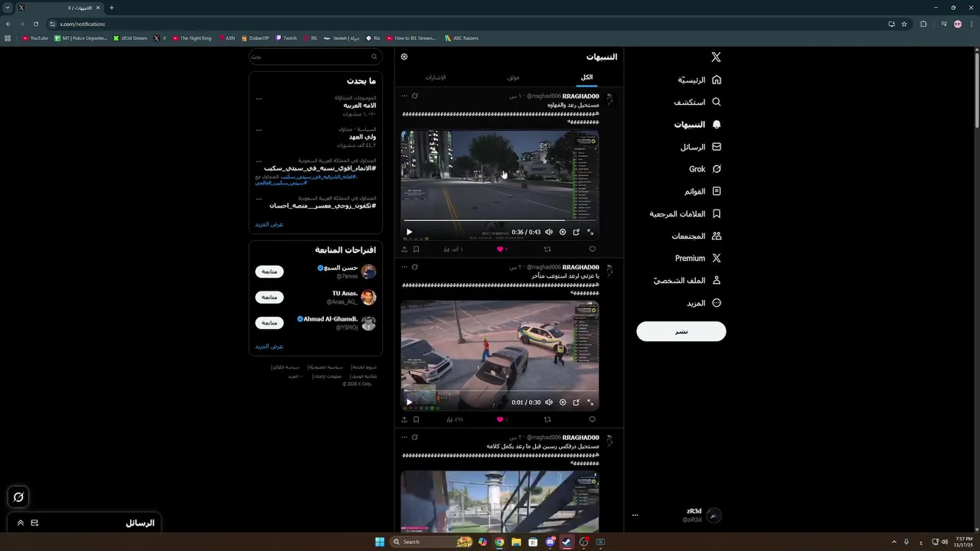Switch to الإشارات (Mentions) notifications tab

(436, 77)
